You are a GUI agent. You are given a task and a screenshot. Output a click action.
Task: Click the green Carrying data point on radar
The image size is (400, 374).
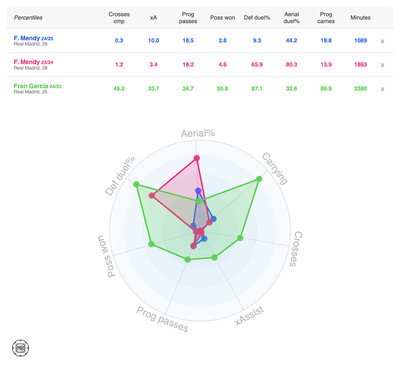pos(259,179)
